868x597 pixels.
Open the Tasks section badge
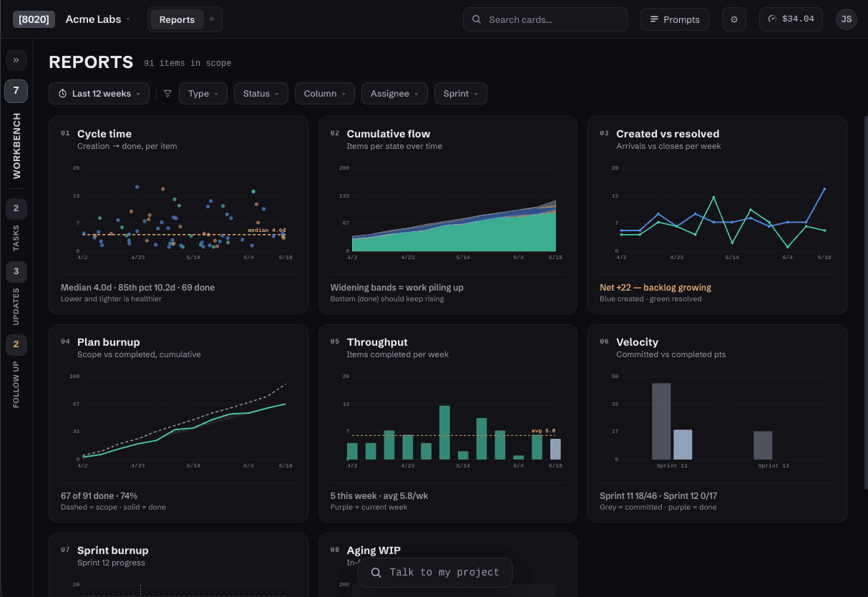point(16,209)
